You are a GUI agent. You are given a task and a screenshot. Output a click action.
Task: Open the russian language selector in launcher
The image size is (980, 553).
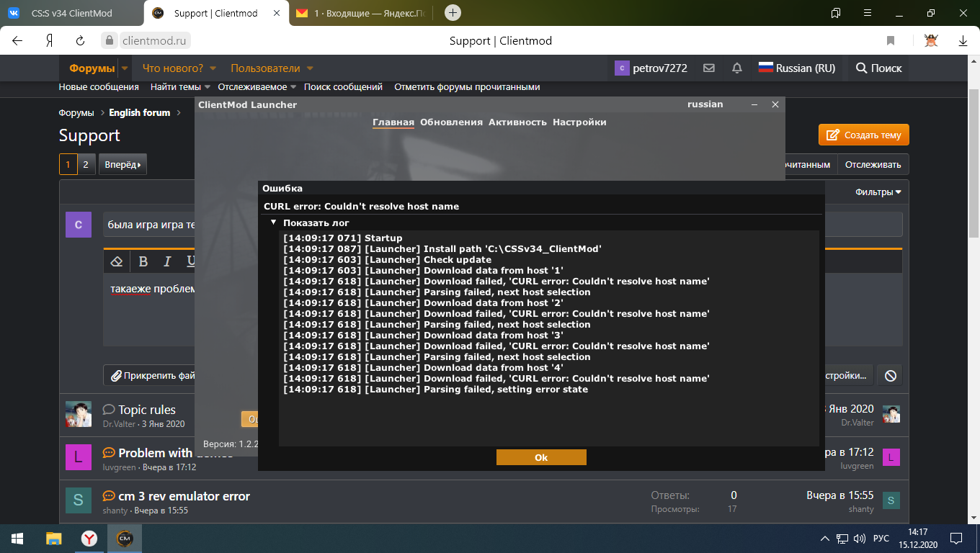(x=705, y=104)
